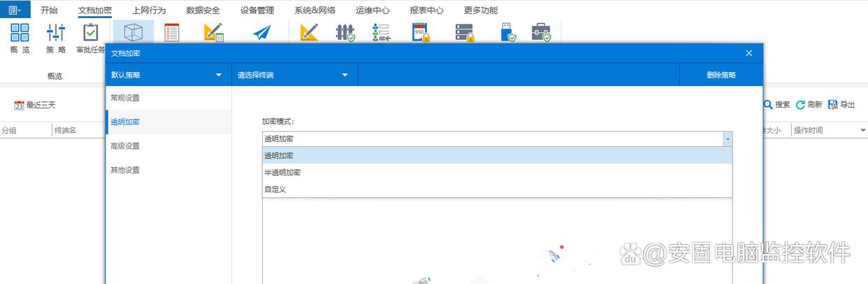The width and height of the screenshot is (868, 284).
Task: Open the 更多功能 tab
Action: point(481,10)
